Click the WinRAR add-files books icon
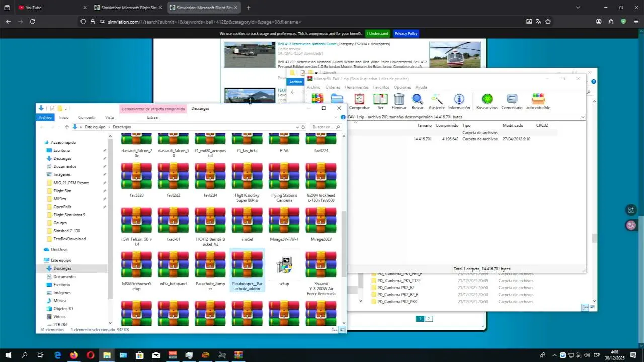The image size is (644, 362). coord(317,98)
